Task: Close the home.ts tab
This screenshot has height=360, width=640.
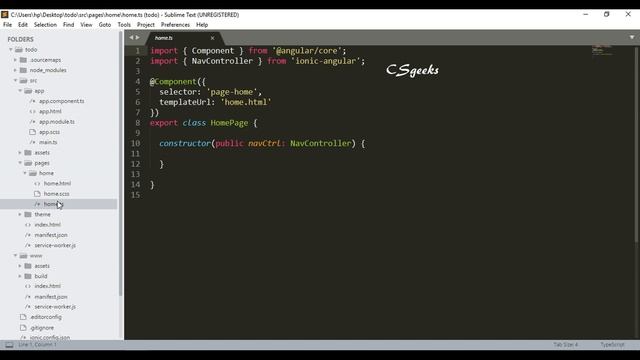Action: tap(212, 38)
